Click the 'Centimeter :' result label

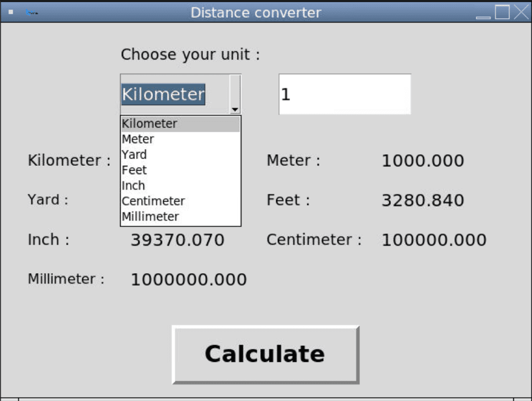(314, 240)
